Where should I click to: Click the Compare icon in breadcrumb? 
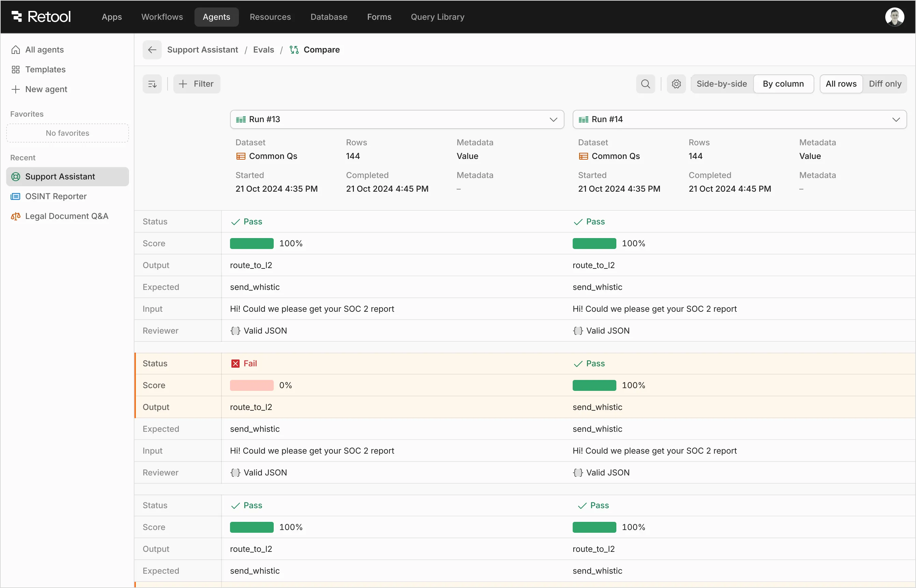[x=294, y=50]
